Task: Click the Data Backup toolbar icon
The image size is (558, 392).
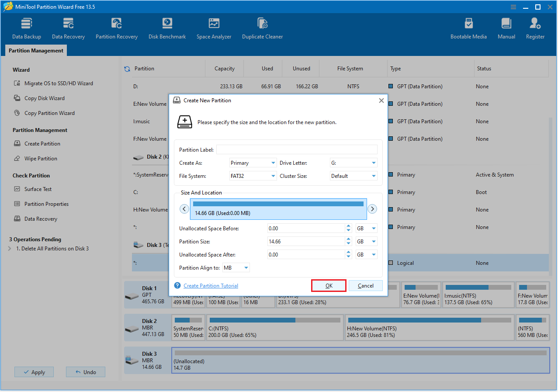Action: [x=26, y=27]
